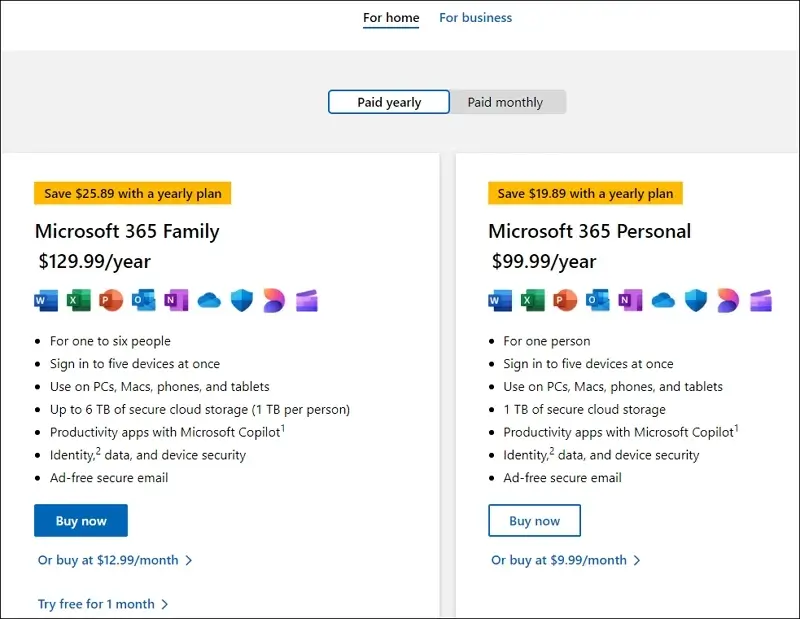Open the Or buy at $9.99/month link
This screenshot has width=800, height=619.
pyautogui.click(x=565, y=560)
